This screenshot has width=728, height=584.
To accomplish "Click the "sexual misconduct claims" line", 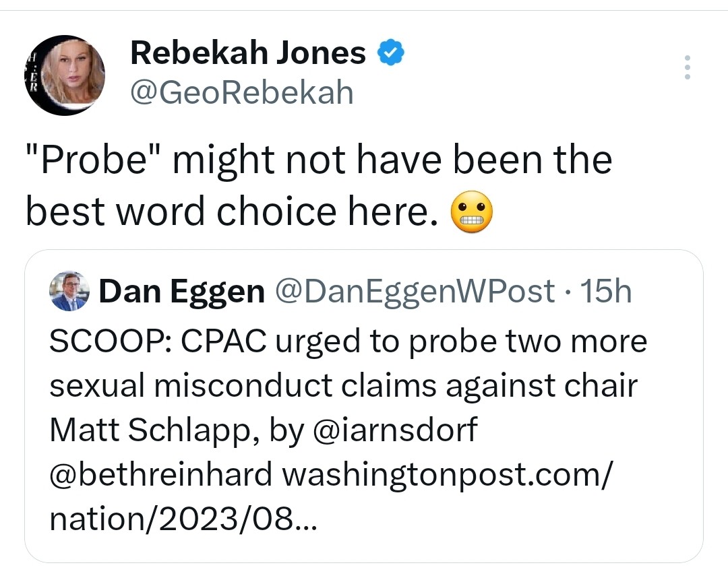I will (243, 386).
